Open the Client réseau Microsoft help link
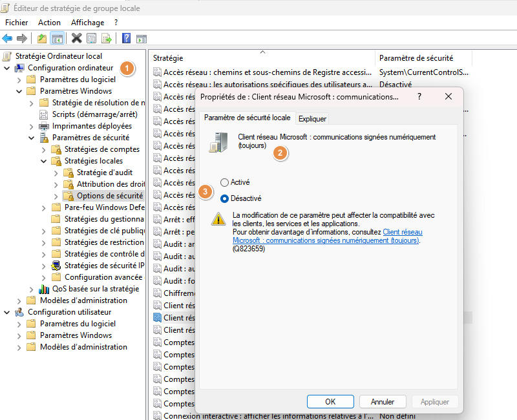517x420 pixels. coord(326,236)
